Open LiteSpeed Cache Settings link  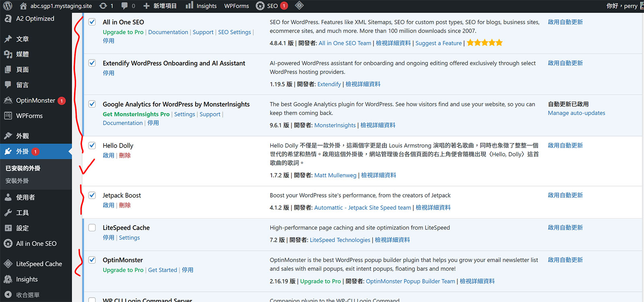[x=129, y=238]
